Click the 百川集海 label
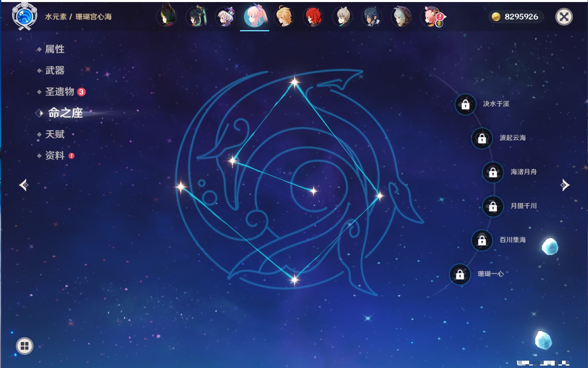The image size is (588, 368). pyautogui.click(x=513, y=240)
